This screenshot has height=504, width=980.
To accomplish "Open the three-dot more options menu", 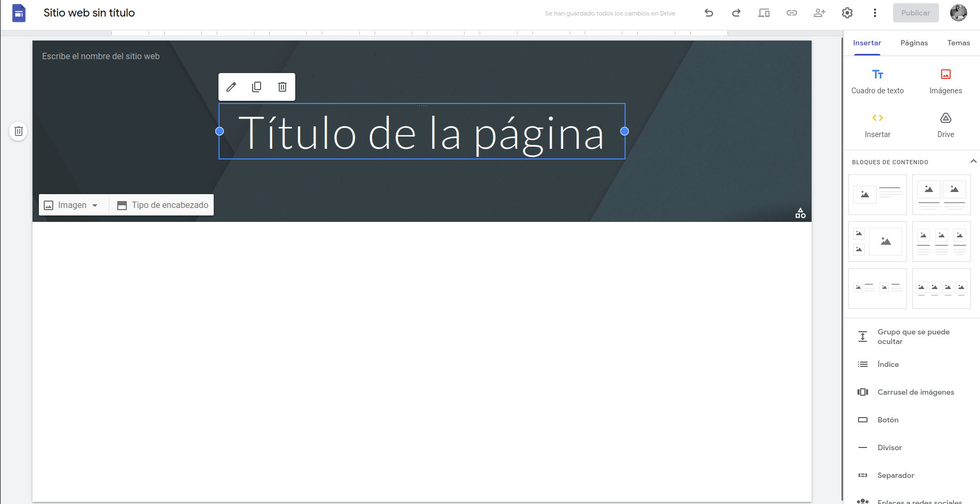I will pos(875,13).
